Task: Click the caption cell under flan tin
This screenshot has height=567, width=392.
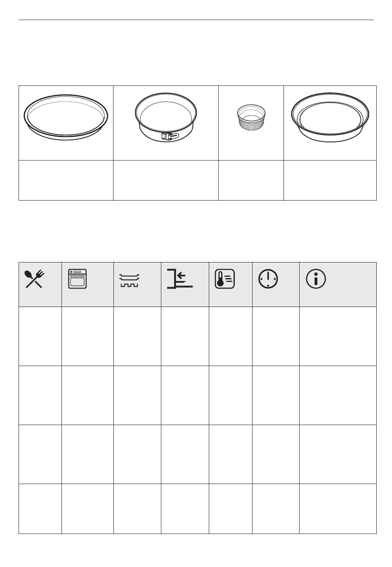Action: pos(330,180)
